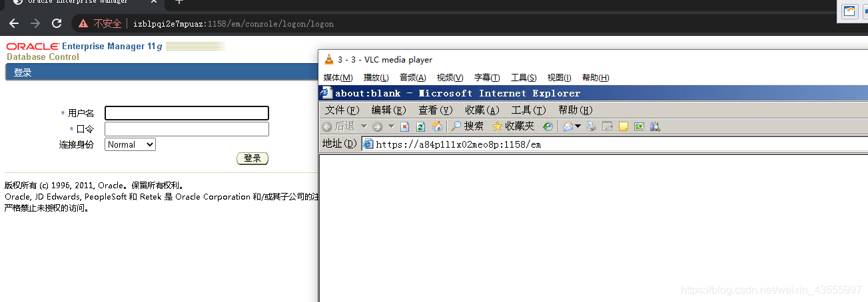Open VLC 音频(A) menu
This screenshot has height=302, width=868.
coord(413,78)
